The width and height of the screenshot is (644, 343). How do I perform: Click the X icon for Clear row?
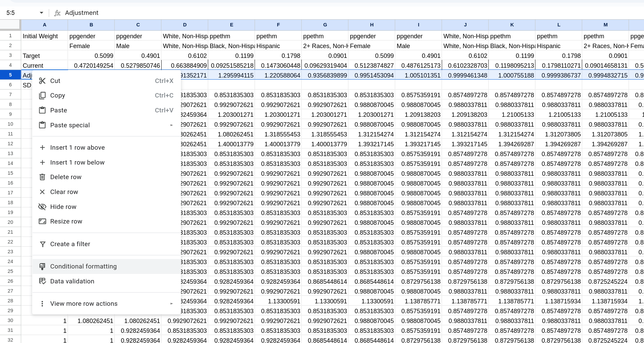[x=42, y=192]
